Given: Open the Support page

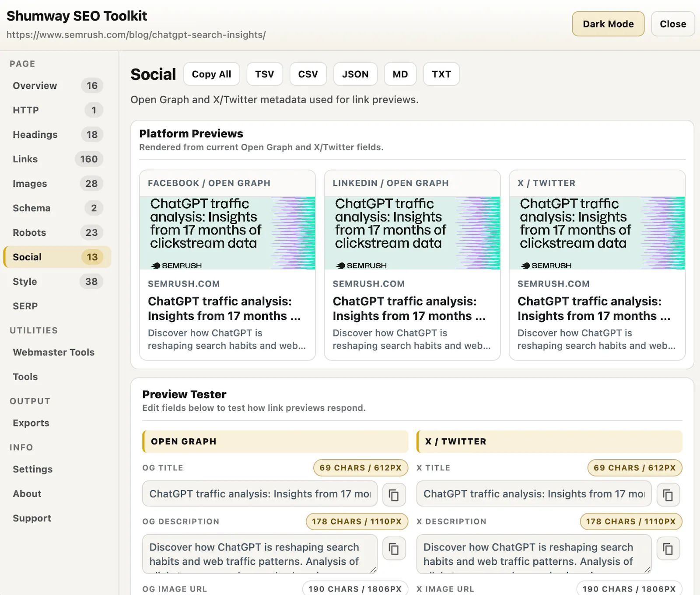Looking at the screenshot, I should [x=57, y=518].
